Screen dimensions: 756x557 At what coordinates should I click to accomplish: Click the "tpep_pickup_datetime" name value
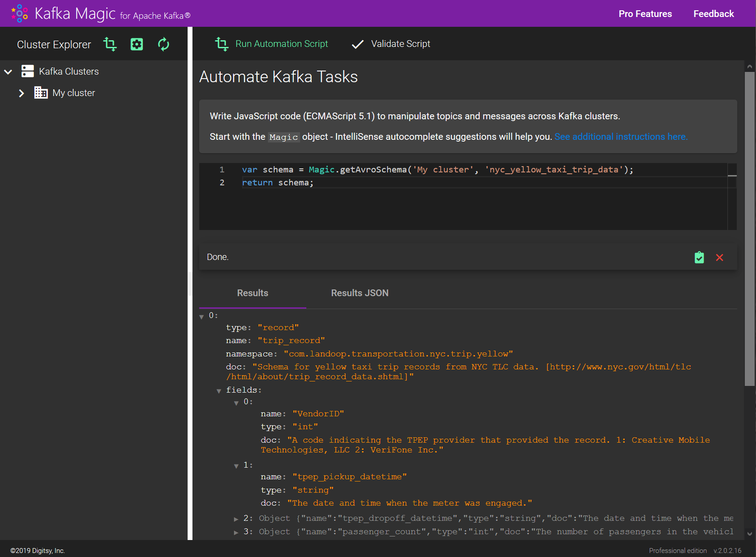point(350,477)
